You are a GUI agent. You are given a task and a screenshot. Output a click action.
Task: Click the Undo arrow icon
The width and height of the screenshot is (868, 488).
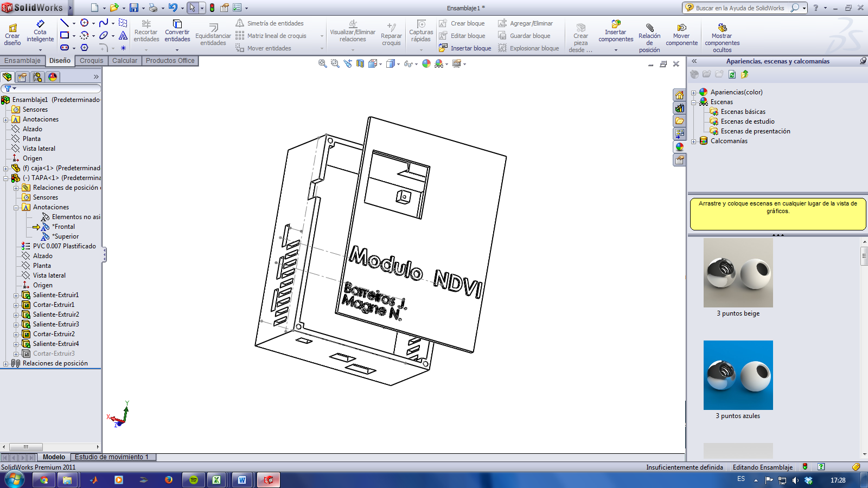pos(173,8)
